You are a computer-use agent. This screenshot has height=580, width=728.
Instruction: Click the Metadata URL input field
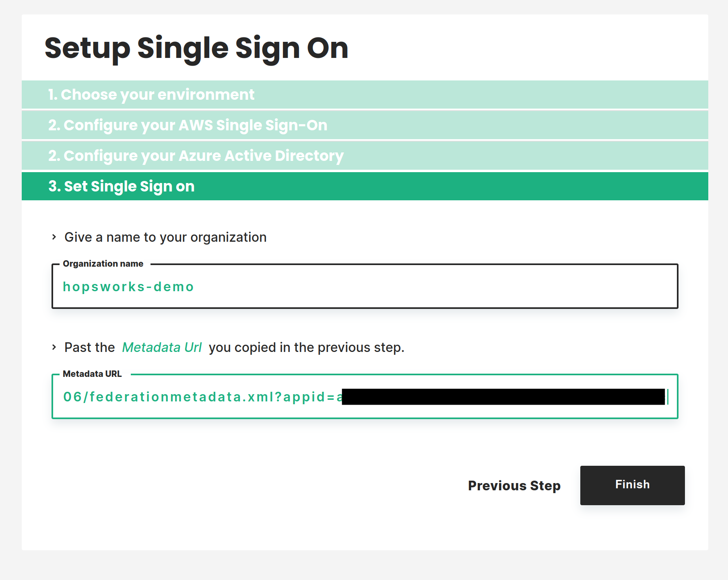pos(365,397)
